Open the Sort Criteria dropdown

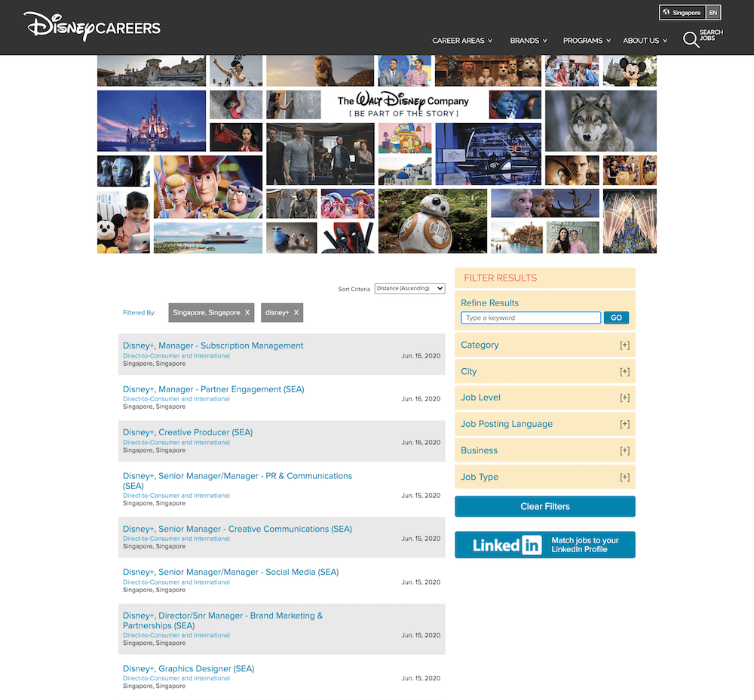coord(409,288)
